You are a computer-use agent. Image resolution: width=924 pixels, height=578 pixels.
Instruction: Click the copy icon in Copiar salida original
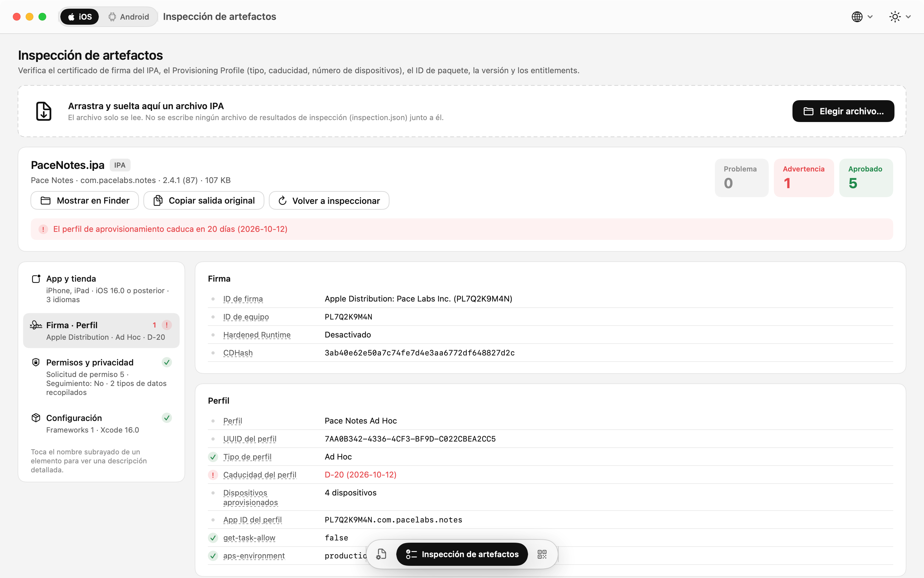[158, 201]
